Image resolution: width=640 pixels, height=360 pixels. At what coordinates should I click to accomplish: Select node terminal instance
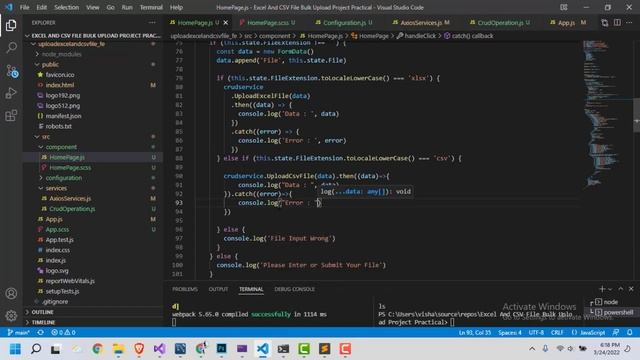pyautogui.click(x=611, y=302)
